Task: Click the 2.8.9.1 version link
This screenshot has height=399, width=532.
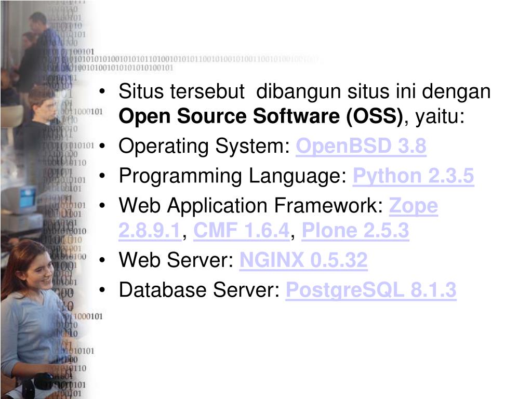Action: 150,231
